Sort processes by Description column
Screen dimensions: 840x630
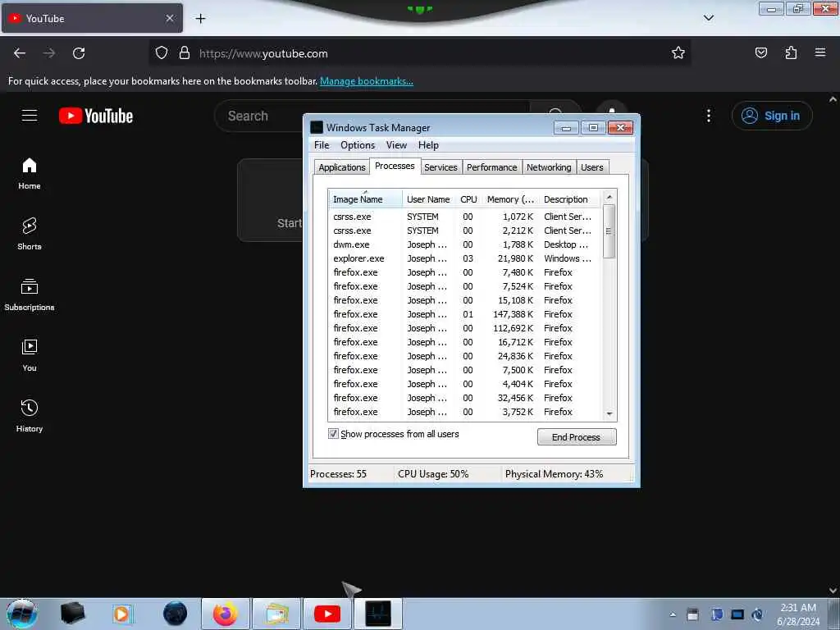pos(570,199)
